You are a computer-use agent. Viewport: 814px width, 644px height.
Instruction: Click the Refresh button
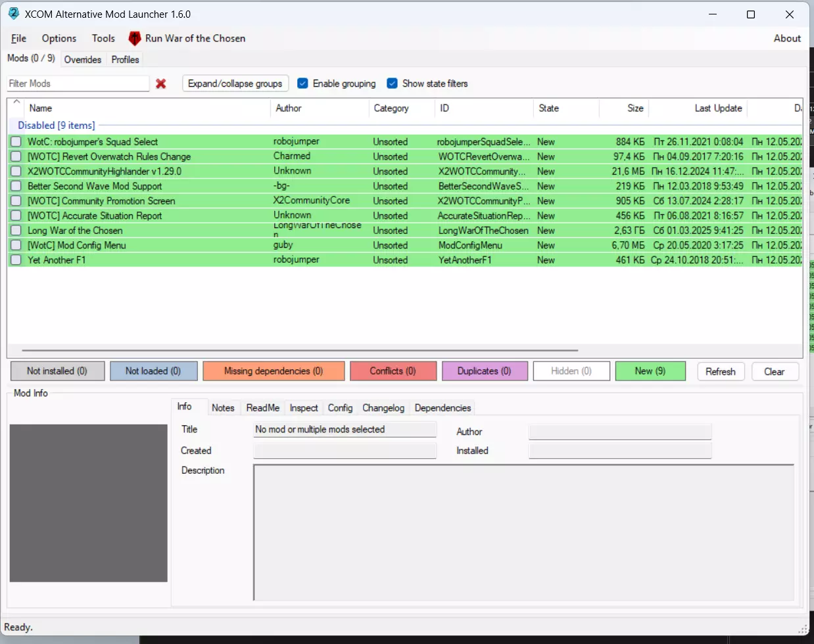pos(720,371)
